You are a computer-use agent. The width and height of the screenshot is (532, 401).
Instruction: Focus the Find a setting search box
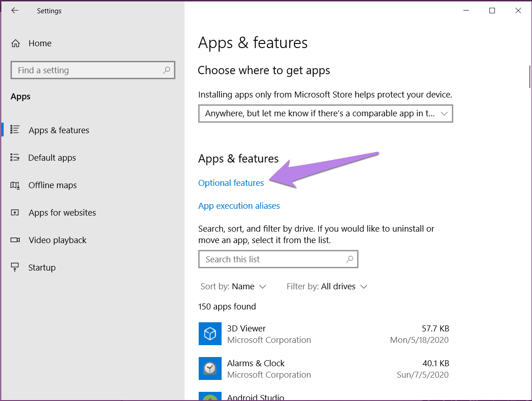(x=92, y=70)
